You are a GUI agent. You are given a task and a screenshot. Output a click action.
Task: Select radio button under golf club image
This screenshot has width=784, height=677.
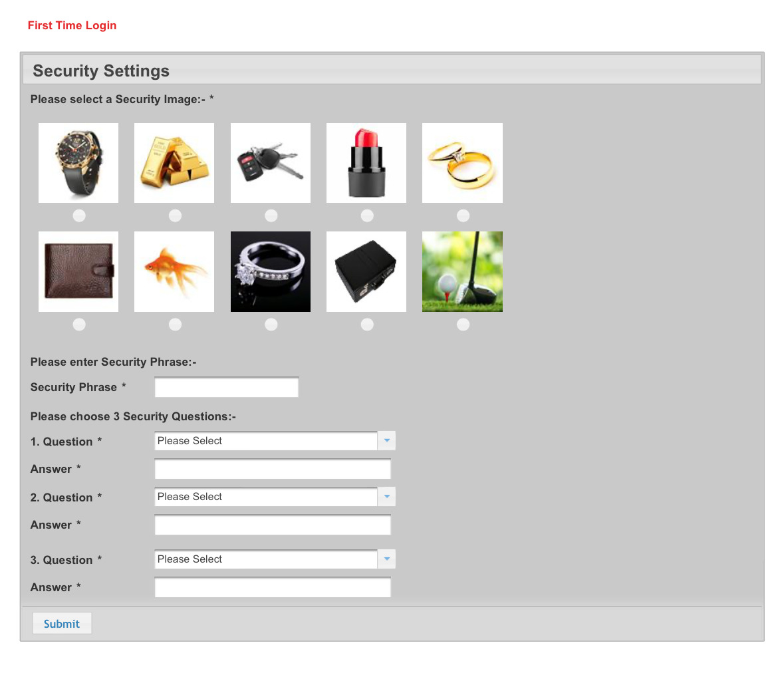[x=463, y=325]
